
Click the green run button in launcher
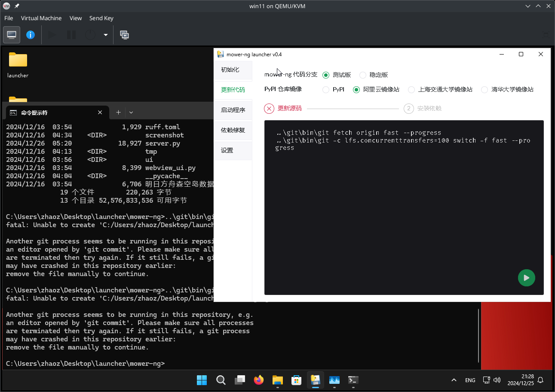[526, 278]
